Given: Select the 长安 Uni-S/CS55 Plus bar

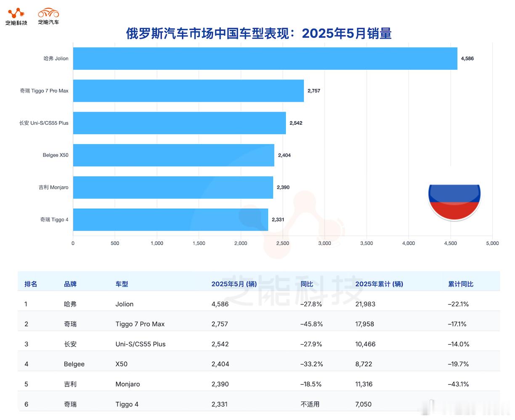Looking at the screenshot, I should (179, 123).
